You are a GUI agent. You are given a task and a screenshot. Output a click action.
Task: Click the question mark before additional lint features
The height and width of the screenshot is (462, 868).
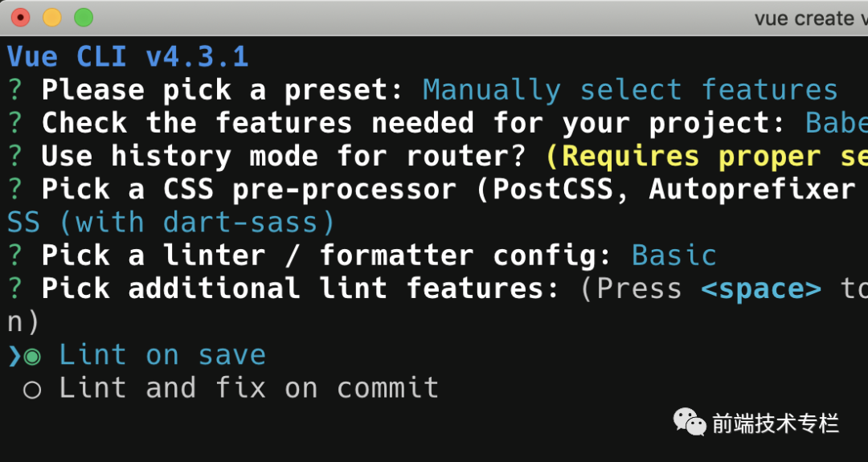coord(15,288)
